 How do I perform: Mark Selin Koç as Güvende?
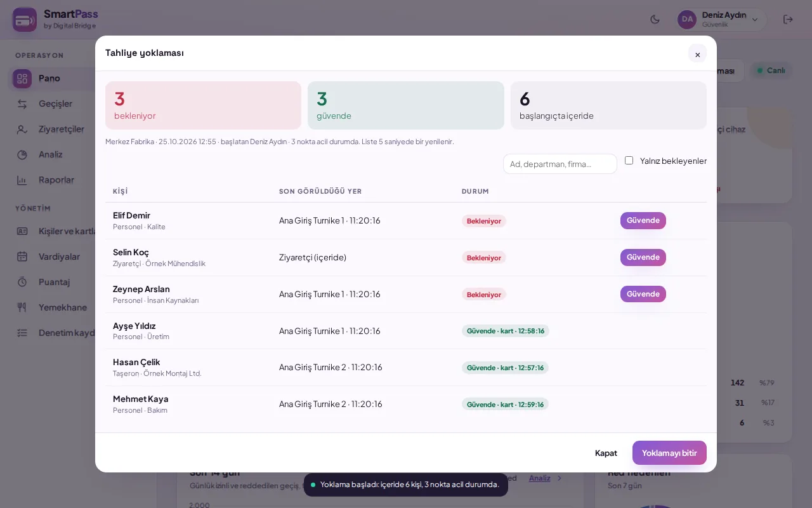tap(643, 257)
